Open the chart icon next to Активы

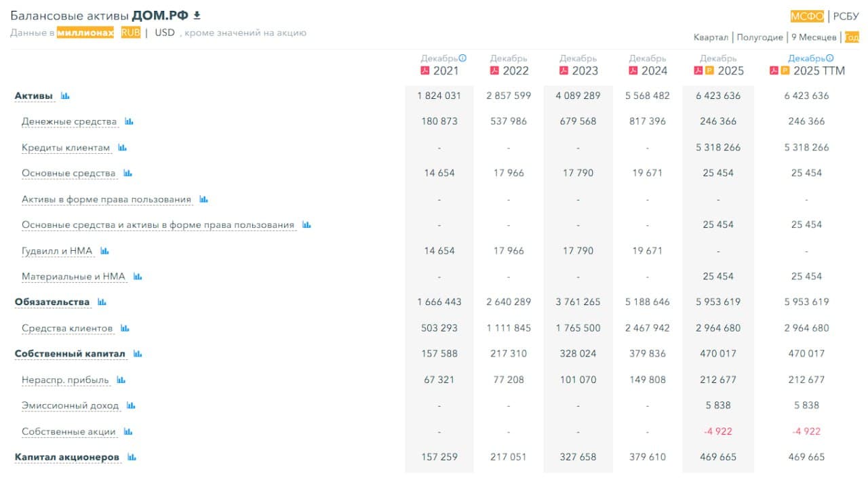pos(65,96)
